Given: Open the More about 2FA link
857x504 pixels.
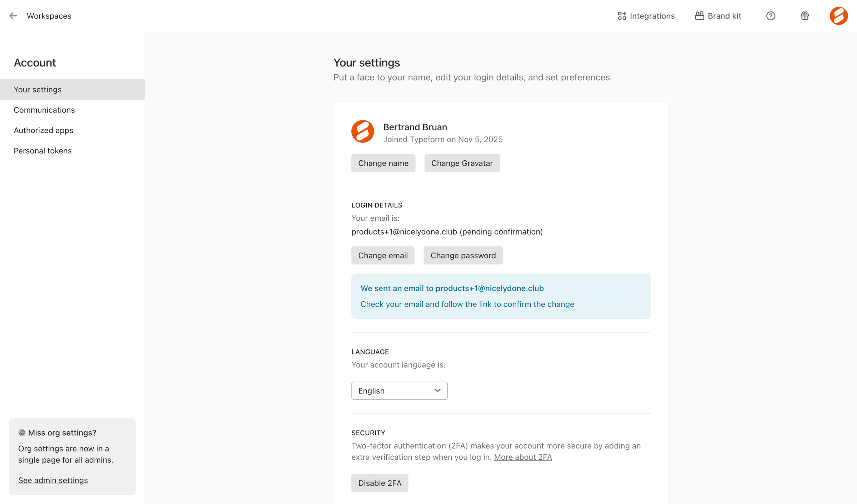Looking at the screenshot, I should coord(523,457).
